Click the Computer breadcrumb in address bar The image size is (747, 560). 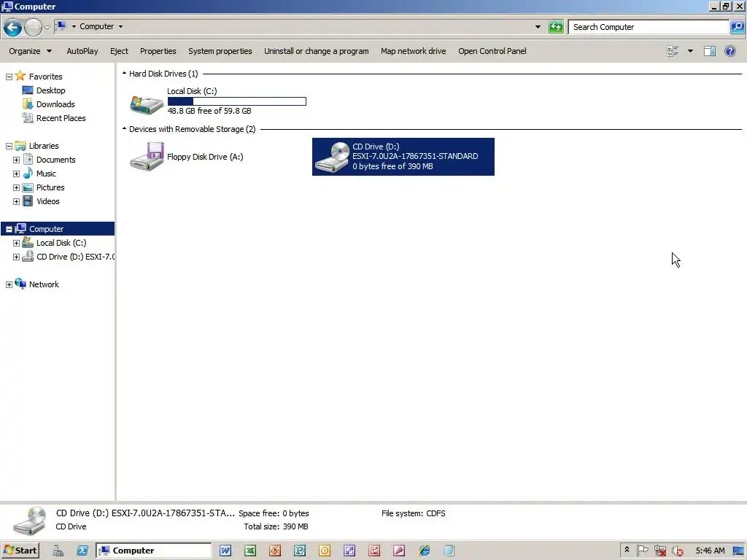(x=97, y=26)
